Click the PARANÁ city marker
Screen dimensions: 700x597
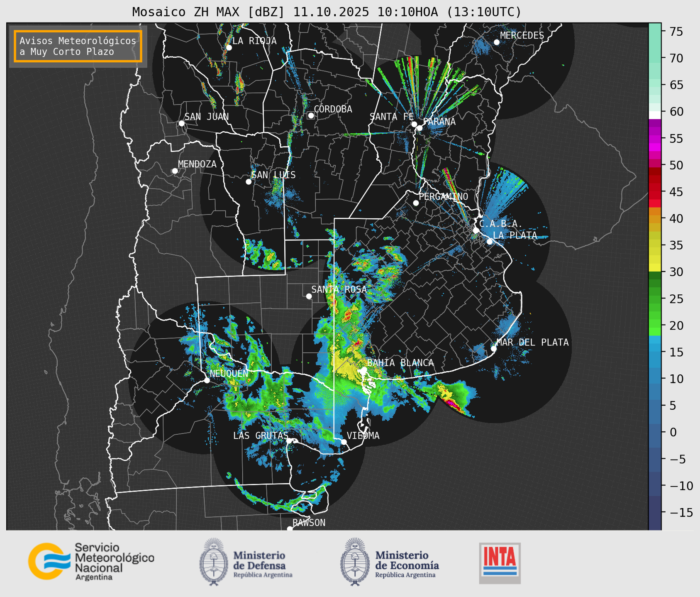[420, 128]
